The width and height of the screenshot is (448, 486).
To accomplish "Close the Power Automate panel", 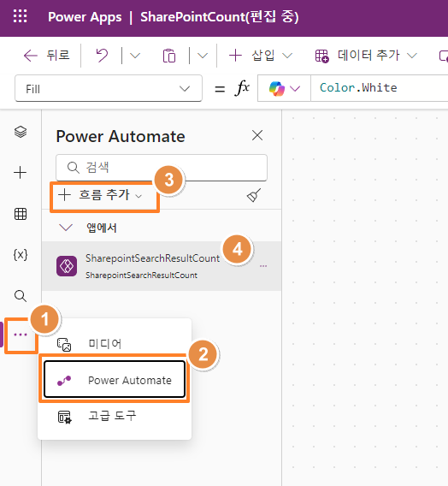I will [x=257, y=135].
